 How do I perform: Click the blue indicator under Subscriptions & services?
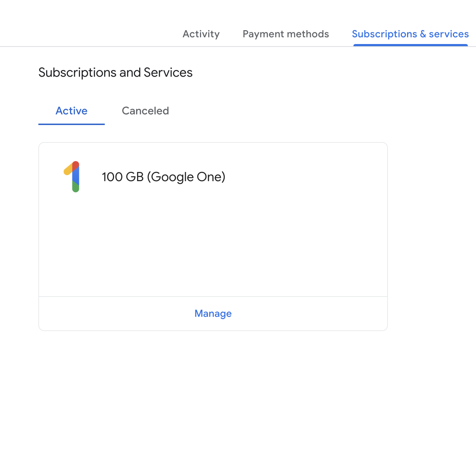pos(410,45)
